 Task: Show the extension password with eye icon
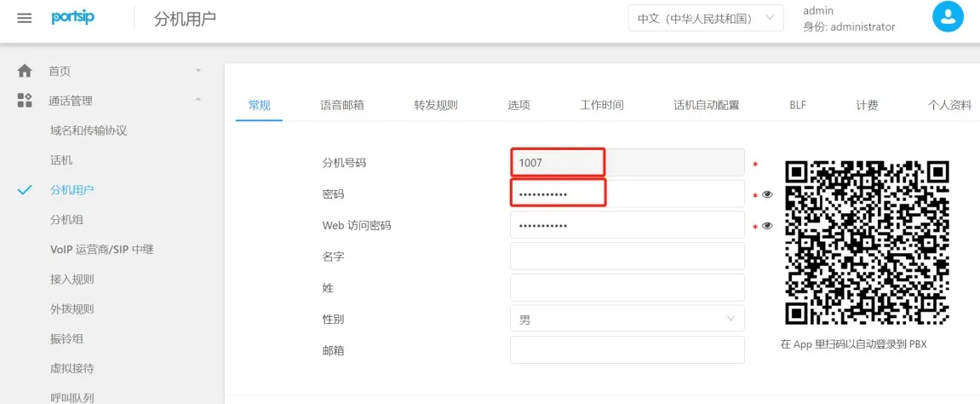pyautogui.click(x=767, y=195)
